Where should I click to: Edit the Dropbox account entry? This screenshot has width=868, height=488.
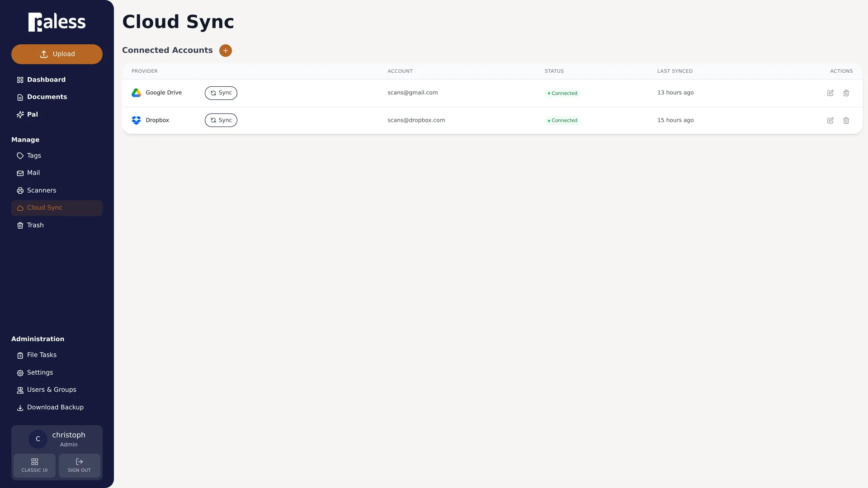[x=830, y=121]
